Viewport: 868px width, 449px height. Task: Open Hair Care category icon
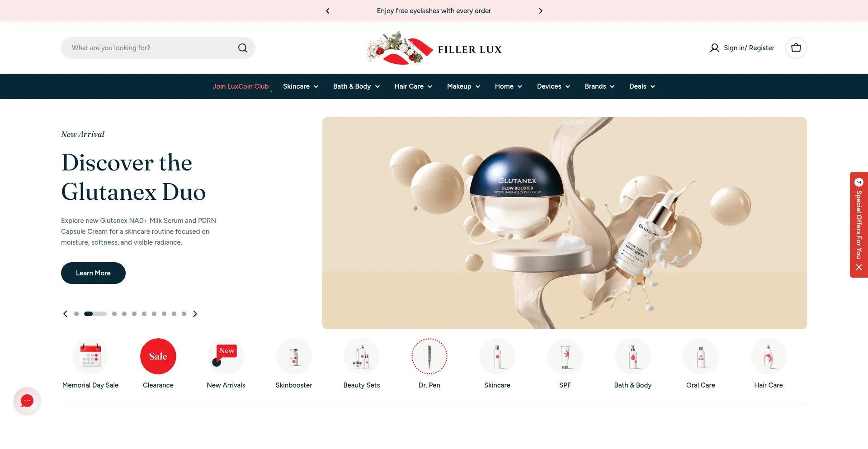(769, 356)
